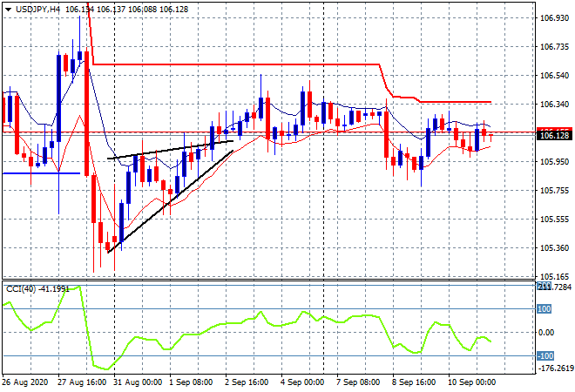Click the CCI -100 level label
Viewport: 575px width, 392px height.
coord(545,355)
